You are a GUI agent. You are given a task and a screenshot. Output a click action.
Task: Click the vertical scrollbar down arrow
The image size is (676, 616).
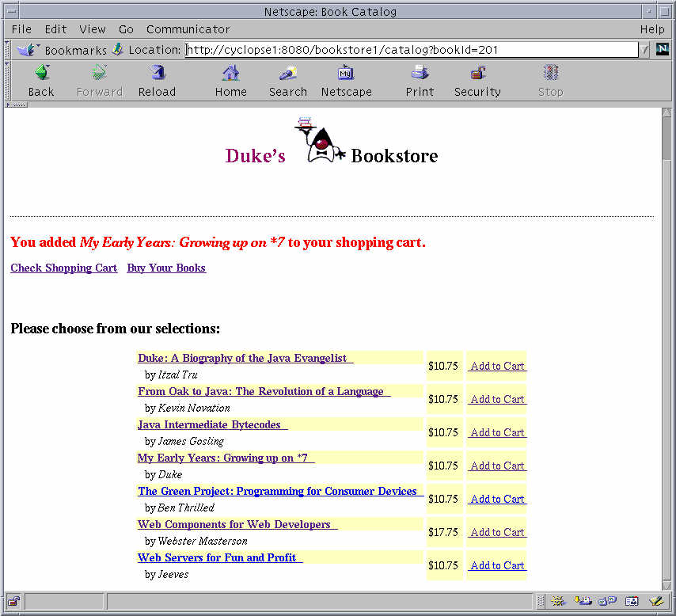pyautogui.click(x=667, y=585)
